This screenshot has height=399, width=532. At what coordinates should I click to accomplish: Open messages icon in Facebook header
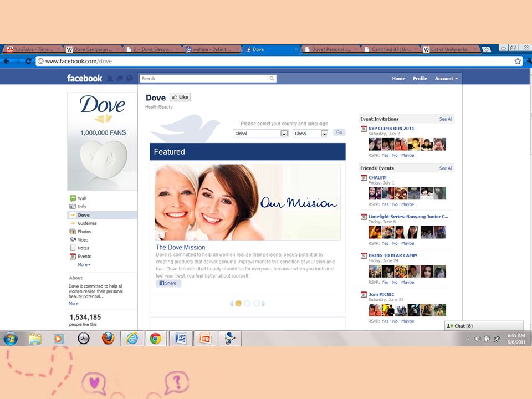point(120,78)
